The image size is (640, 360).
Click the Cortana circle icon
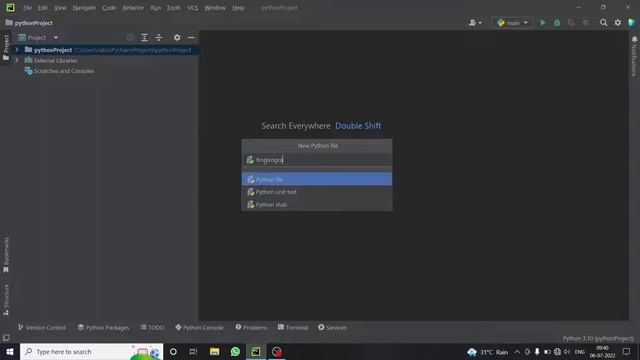click(x=173, y=351)
